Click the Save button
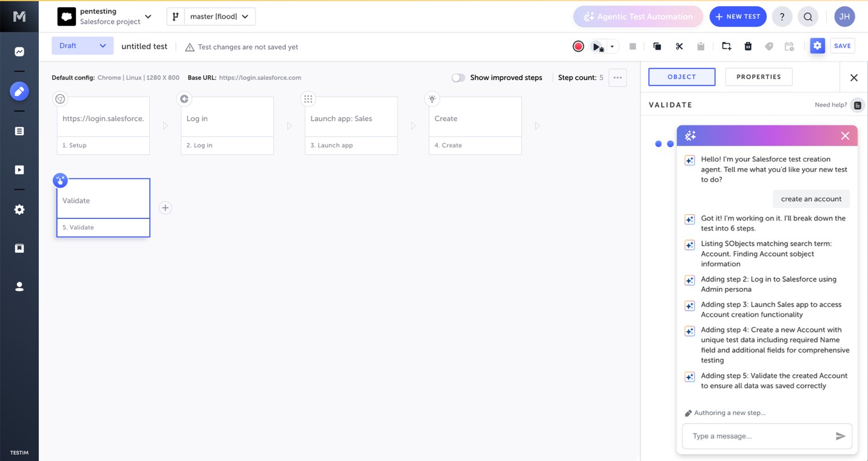Screen dimensions: 868x461 [x=842, y=46]
